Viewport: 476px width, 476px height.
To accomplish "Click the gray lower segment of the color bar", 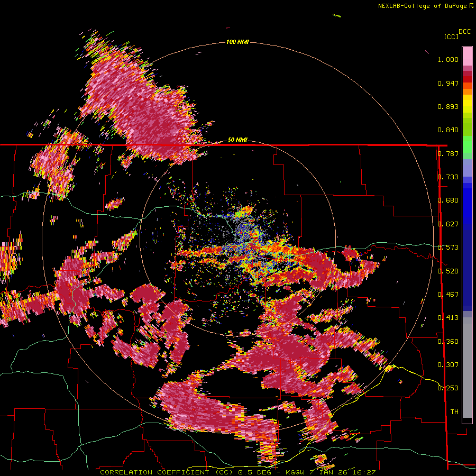I will click(467, 368).
